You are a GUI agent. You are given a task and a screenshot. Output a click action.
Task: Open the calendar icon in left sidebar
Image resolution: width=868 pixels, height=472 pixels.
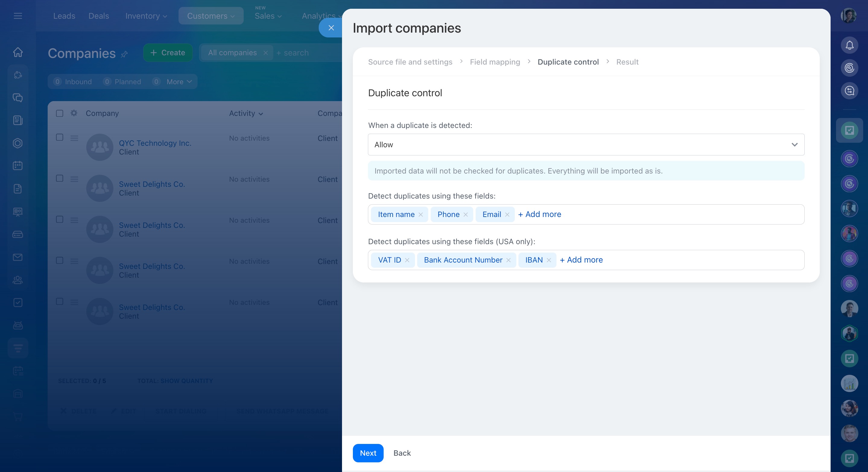(18, 166)
